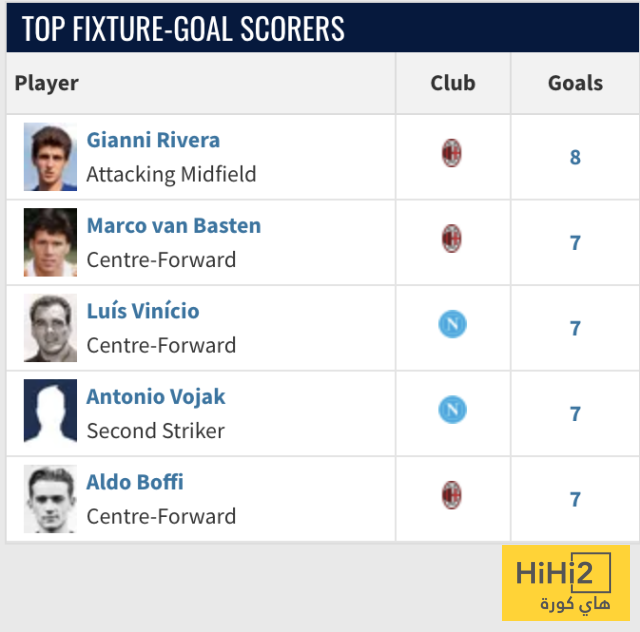This screenshot has width=640, height=632.
Task: Click Antonio Vojak's placeholder silhouette
Action: [50, 413]
